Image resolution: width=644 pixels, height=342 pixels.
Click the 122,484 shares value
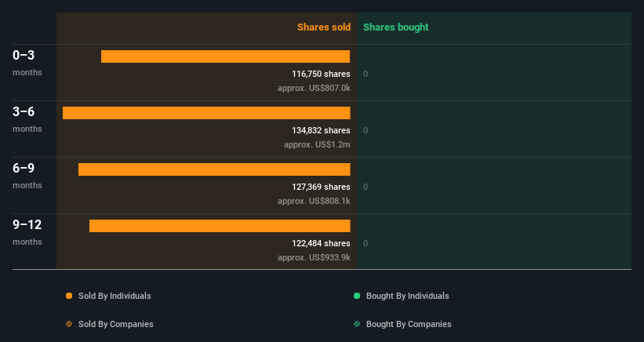(x=321, y=243)
